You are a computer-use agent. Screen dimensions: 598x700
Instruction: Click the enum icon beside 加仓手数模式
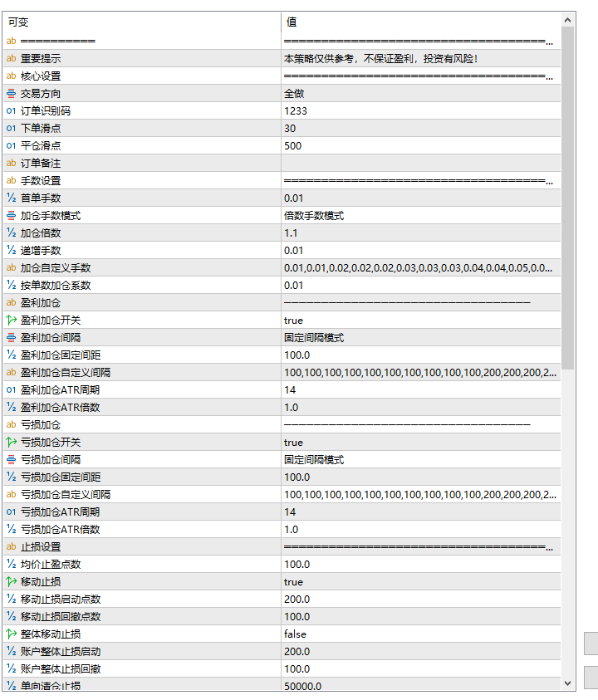(11, 216)
